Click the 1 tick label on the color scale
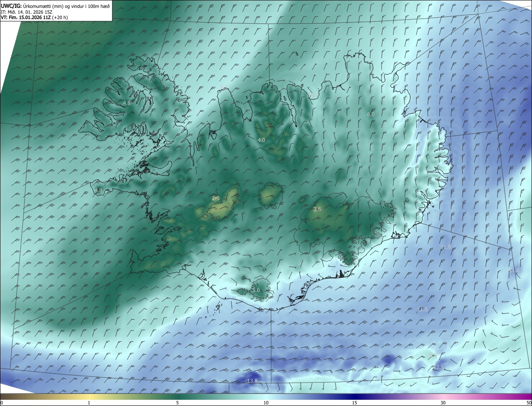This screenshot has width=532, height=406. click(x=89, y=403)
